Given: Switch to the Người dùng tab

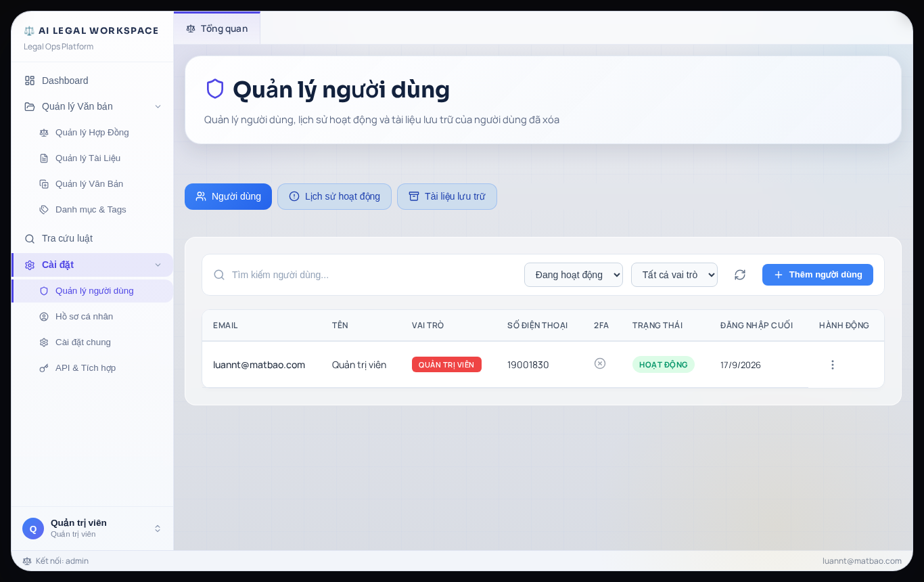Looking at the screenshot, I should click(228, 196).
